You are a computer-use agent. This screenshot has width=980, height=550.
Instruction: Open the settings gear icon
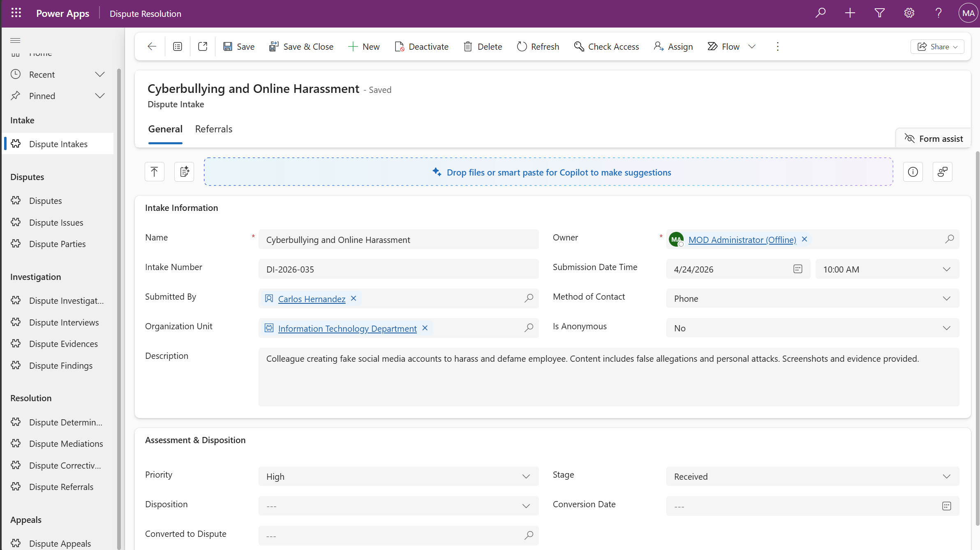click(909, 13)
